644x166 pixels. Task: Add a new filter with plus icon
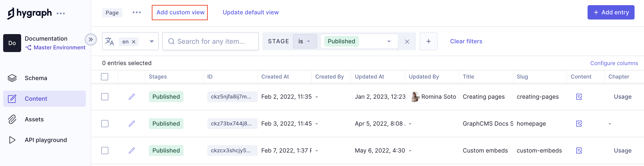click(428, 41)
